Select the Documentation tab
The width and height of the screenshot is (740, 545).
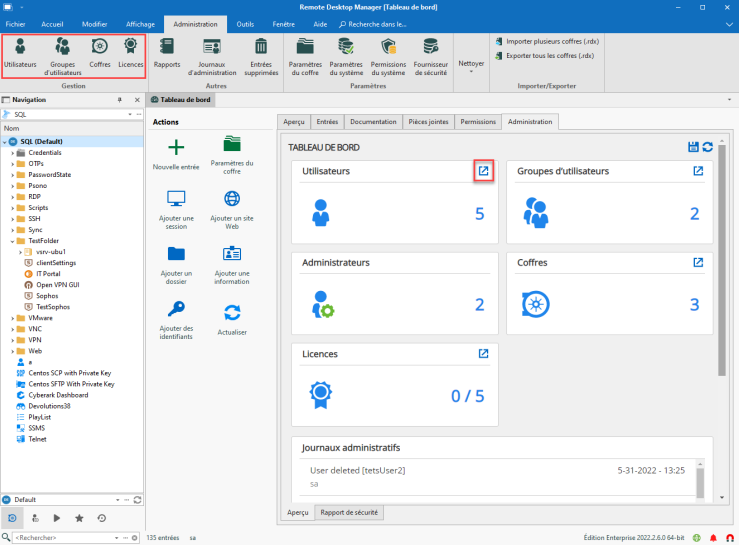(373, 122)
